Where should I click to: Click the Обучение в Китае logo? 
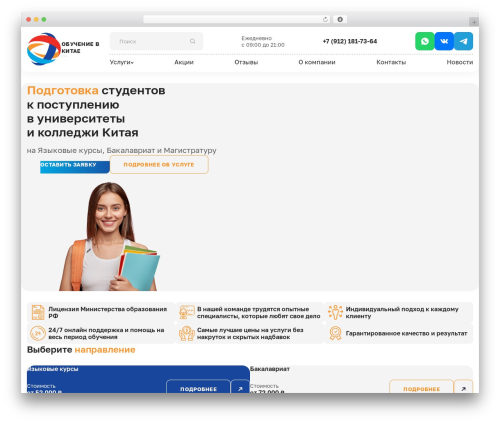coord(63,49)
